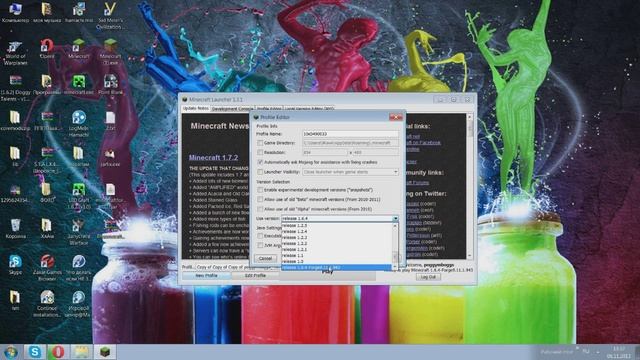Open the S.T.A.L.K.E.R. archive icon
The image size is (640, 360).
pos(47,160)
